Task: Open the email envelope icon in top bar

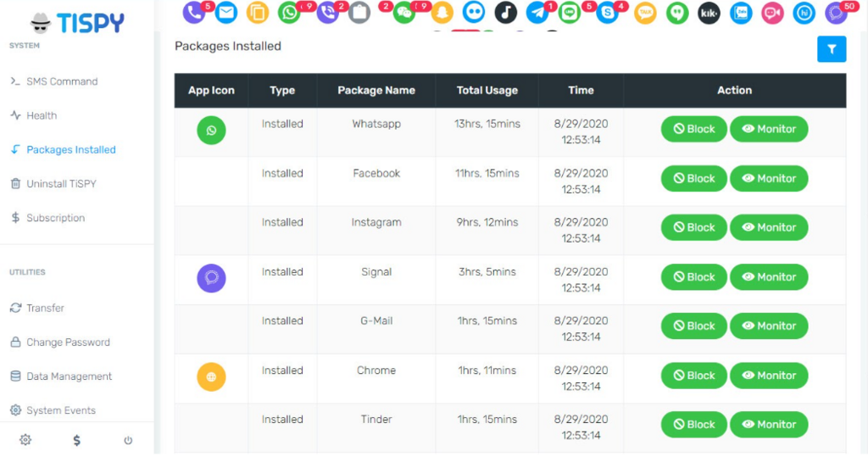Action: (225, 12)
